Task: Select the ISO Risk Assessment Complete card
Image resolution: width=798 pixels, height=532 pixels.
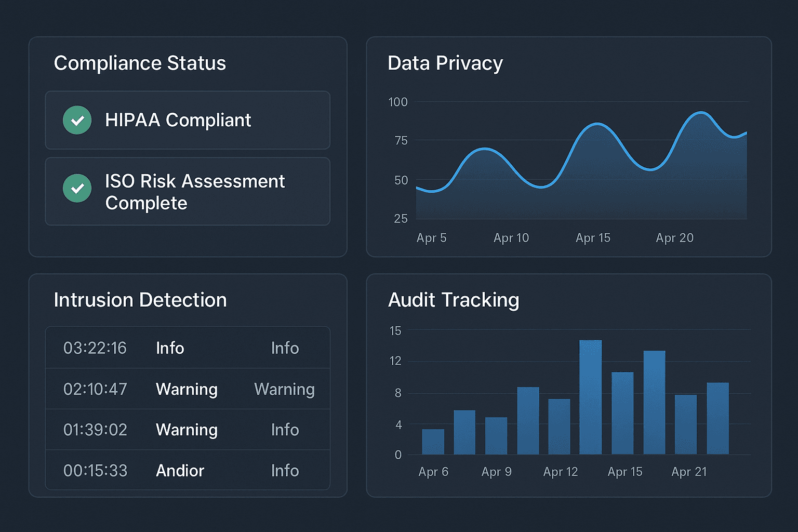Action: click(x=188, y=191)
